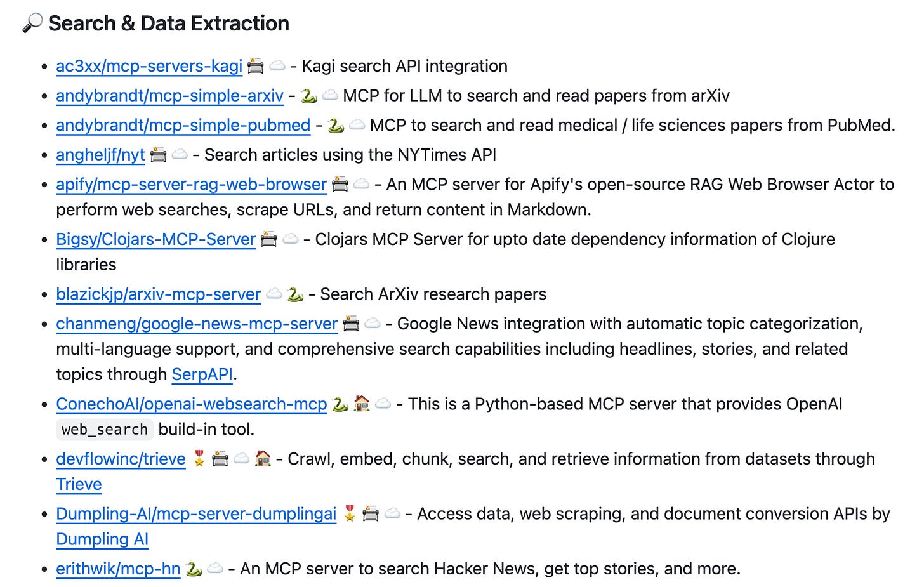
Task: Click the "Search & Data Extraction" heading
Action: [x=169, y=23]
